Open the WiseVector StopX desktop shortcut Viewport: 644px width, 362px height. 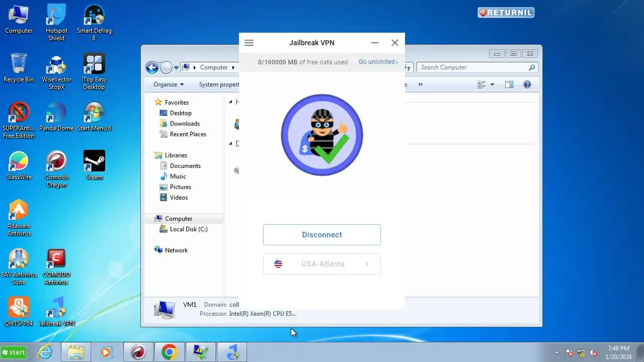click(56, 72)
